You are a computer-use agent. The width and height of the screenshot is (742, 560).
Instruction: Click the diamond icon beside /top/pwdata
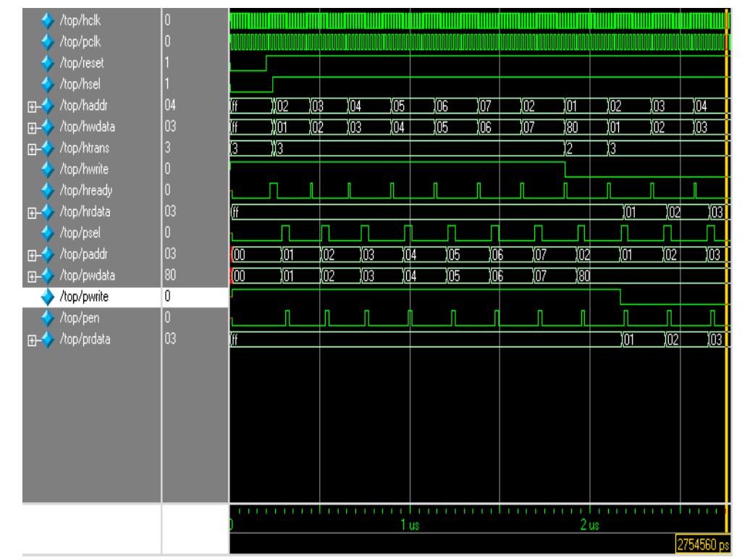(x=48, y=276)
